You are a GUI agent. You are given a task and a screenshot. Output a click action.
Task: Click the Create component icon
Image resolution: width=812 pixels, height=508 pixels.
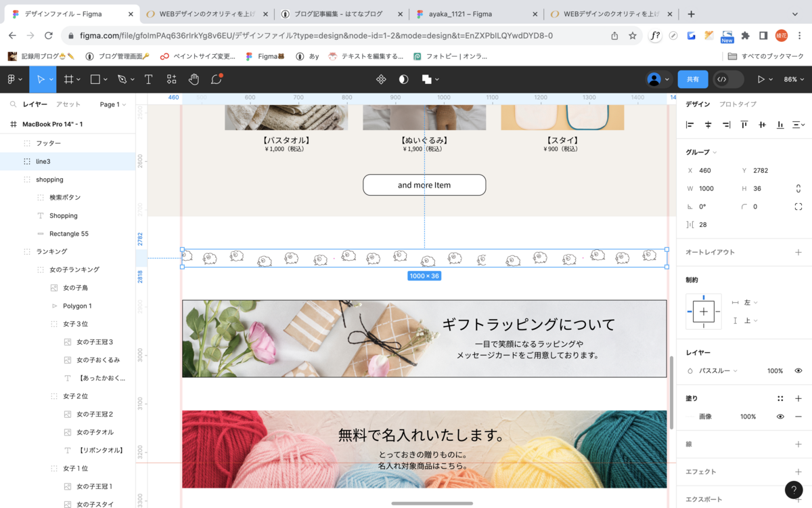tap(381, 79)
